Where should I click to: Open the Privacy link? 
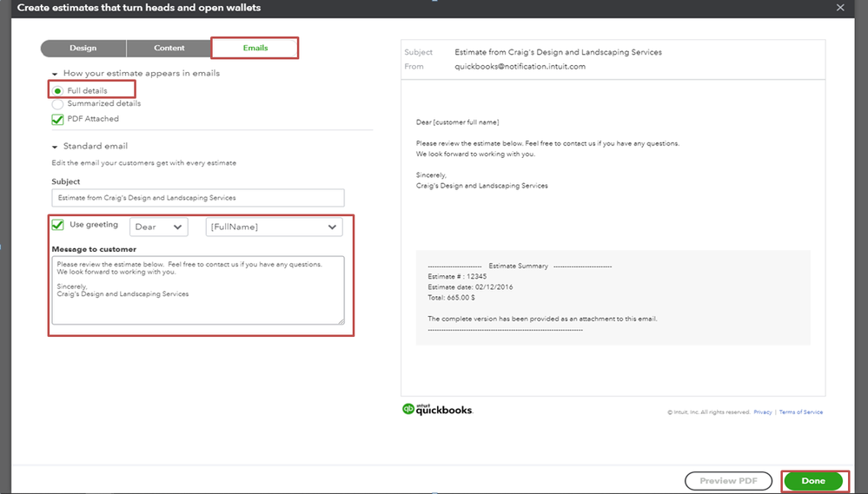[x=762, y=412]
